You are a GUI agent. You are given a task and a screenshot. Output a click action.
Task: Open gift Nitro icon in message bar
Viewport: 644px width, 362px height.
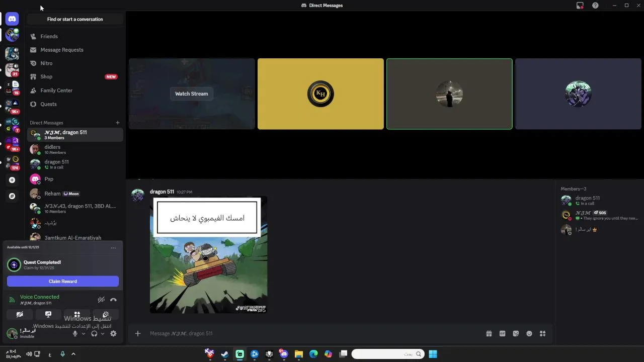click(489, 333)
